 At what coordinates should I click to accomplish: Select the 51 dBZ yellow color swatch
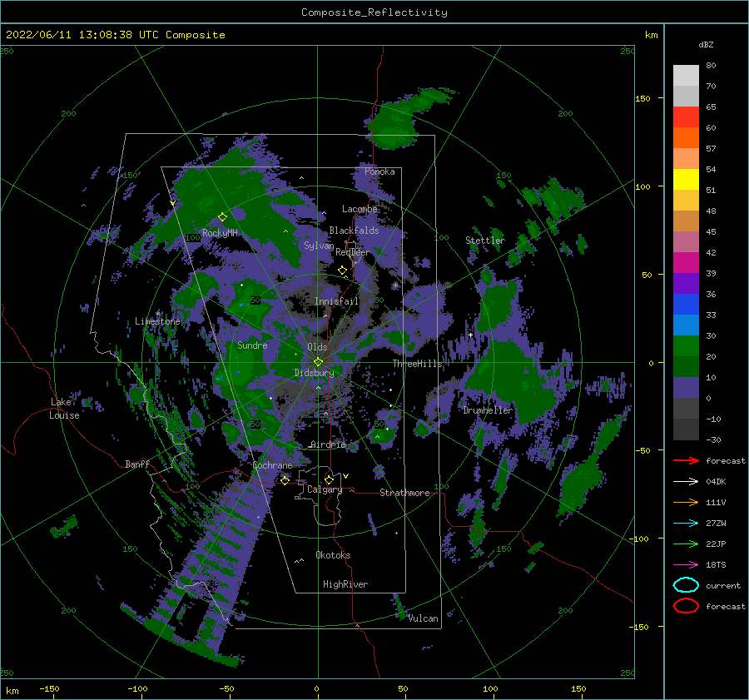686,180
